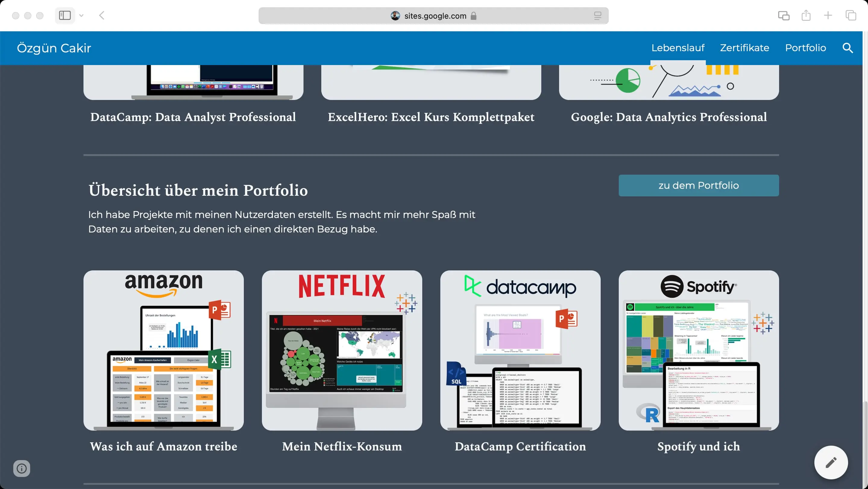Click the 'zu dem Portfolio' button

pyautogui.click(x=699, y=185)
